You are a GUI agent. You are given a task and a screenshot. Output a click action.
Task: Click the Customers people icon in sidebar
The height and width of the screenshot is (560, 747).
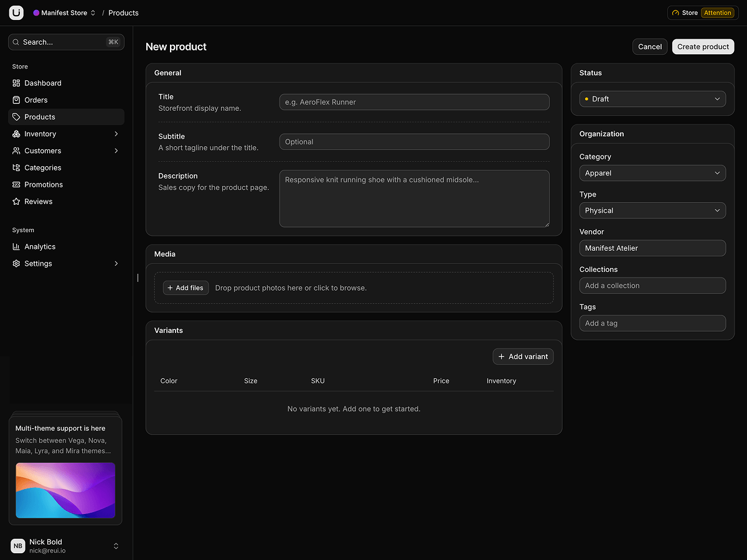(x=16, y=151)
